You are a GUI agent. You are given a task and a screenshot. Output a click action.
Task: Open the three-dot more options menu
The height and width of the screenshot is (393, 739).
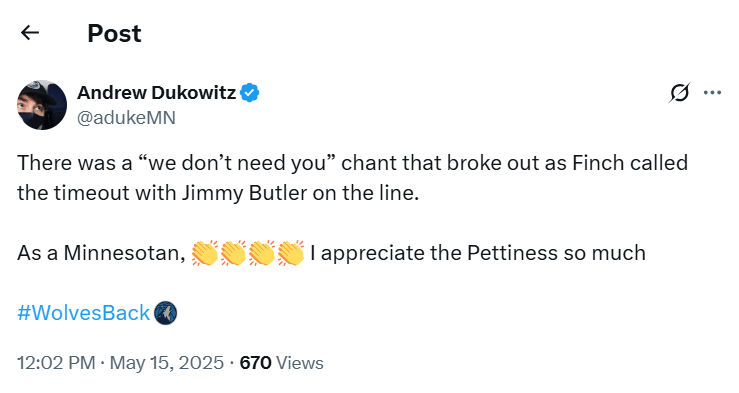(x=712, y=92)
